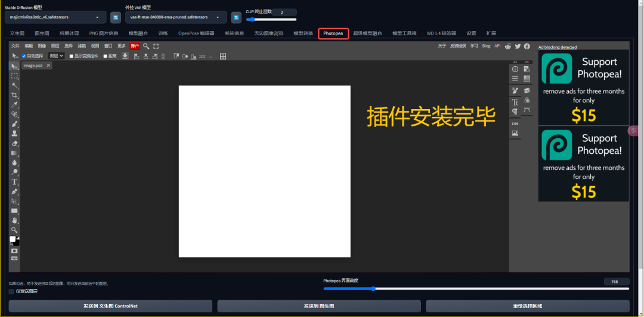The image size is (644, 317).
Task: Adjust the Photopea 界面高度 slider
Action: [476, 288]
